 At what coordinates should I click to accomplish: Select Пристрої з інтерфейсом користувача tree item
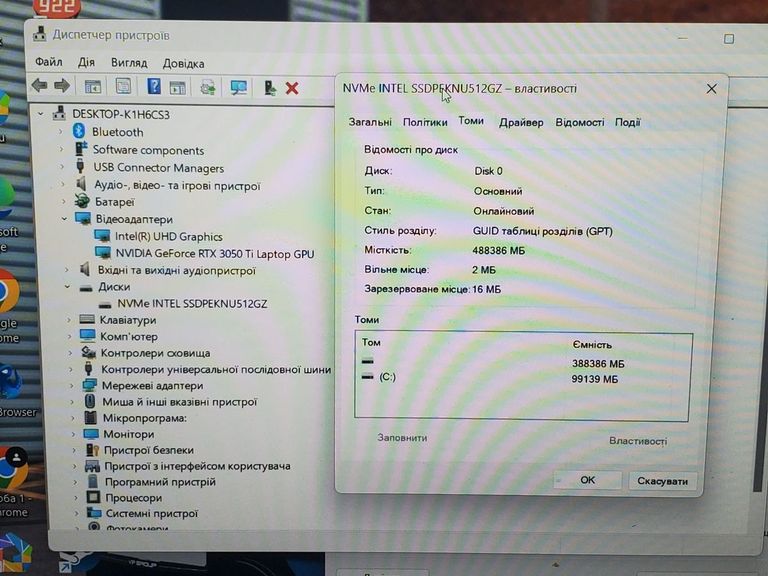coord(197,466)
